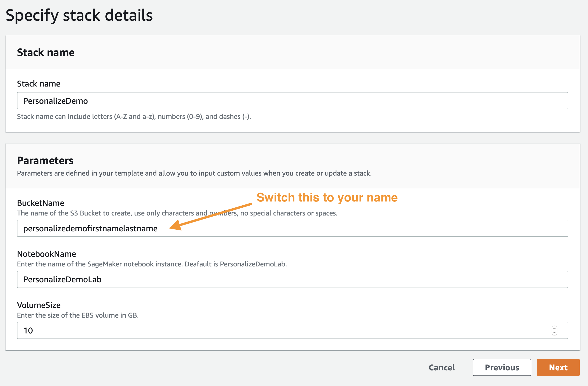
Task: Click the Parameters section heading
Action: point(45,160)
